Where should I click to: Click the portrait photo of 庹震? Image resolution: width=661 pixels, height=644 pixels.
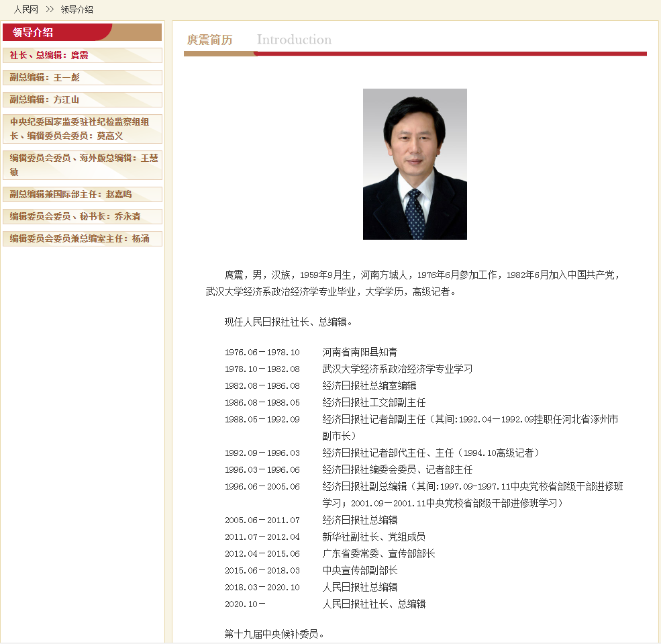(x=415, y=164)
